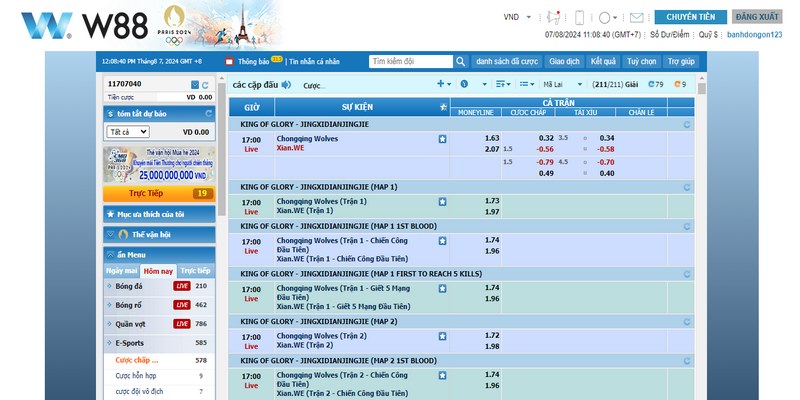Click the sound speaker icon beside các cặp đấu
800x400 pixels.
(286, 84)
